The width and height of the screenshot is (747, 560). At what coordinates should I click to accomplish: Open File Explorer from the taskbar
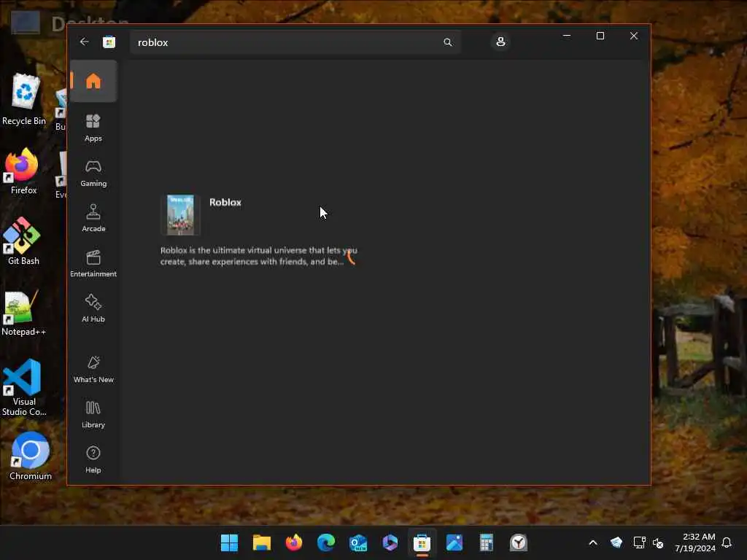coord(262,542)
